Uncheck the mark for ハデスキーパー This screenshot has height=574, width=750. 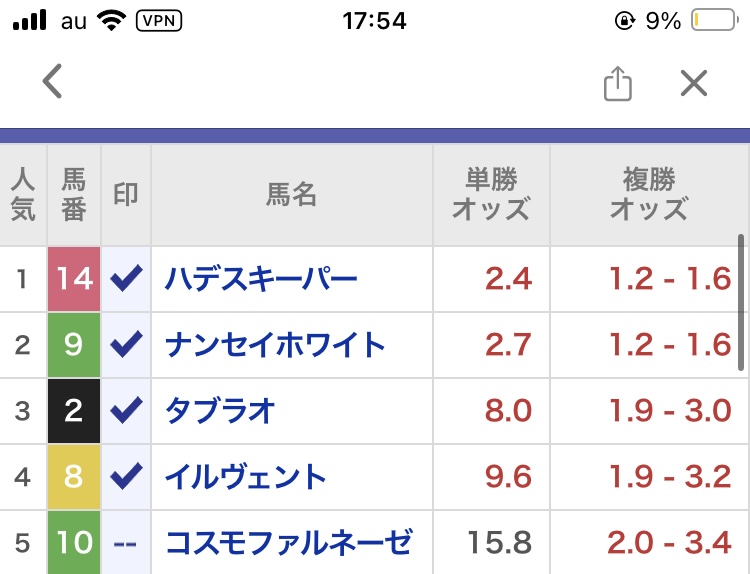pyautogui.click(x=126, y=278)
